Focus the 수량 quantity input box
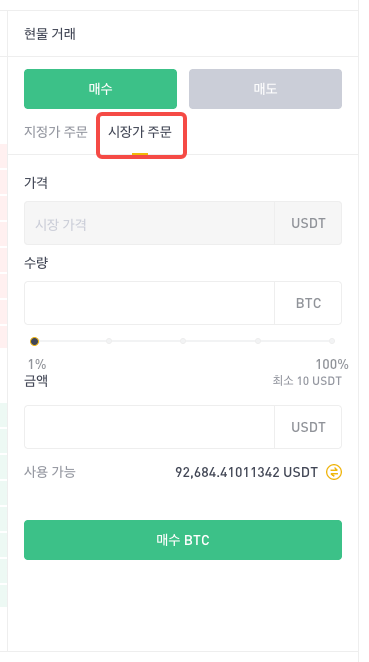369x662 pixels. click(149, 303)
